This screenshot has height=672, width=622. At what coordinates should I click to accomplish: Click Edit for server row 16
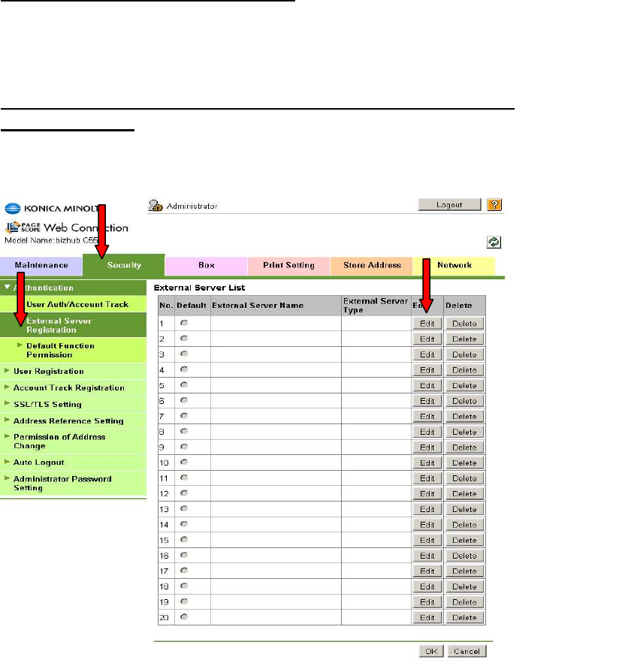(427, 556)
